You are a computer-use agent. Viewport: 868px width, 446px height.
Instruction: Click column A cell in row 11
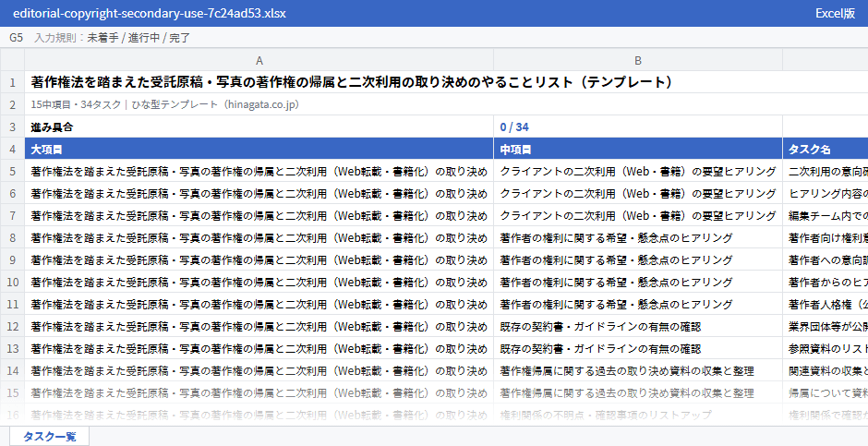pyautogui.click(x=259, y=304)
